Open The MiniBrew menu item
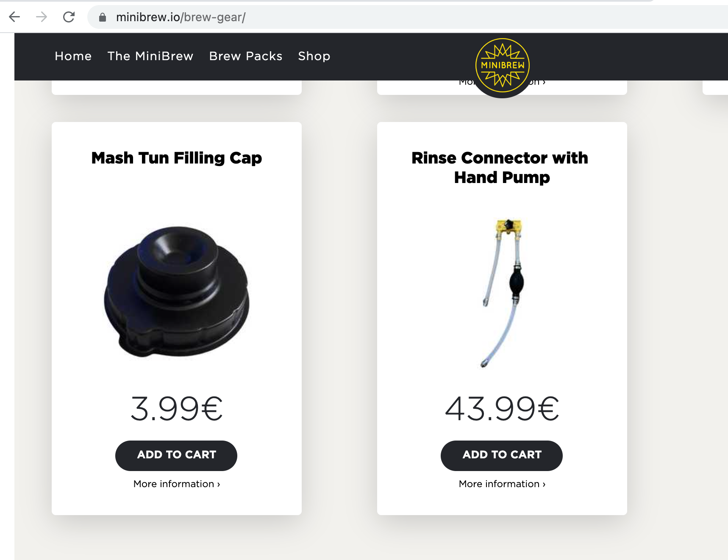This screenshot has height=560, width=728. pos(150,56)
